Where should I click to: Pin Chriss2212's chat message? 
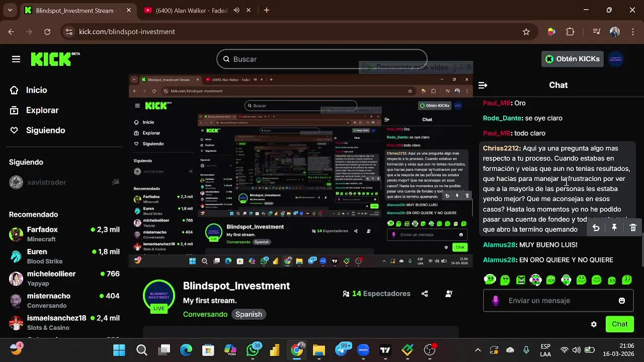(614, 228)
